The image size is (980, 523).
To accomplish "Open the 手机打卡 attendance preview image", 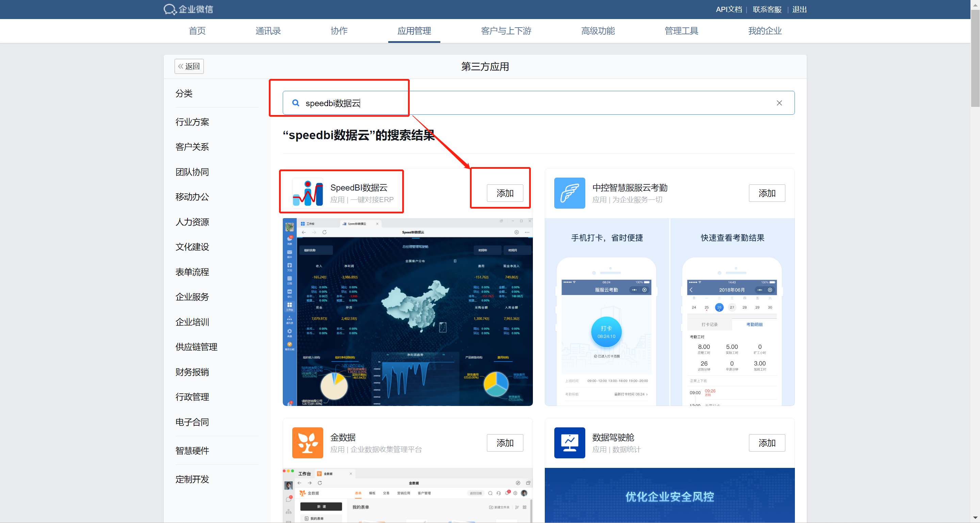I will [607, 312].
